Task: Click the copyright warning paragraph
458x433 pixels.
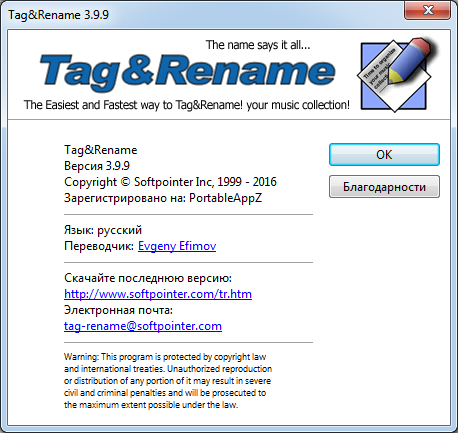Action: (168, 381)
